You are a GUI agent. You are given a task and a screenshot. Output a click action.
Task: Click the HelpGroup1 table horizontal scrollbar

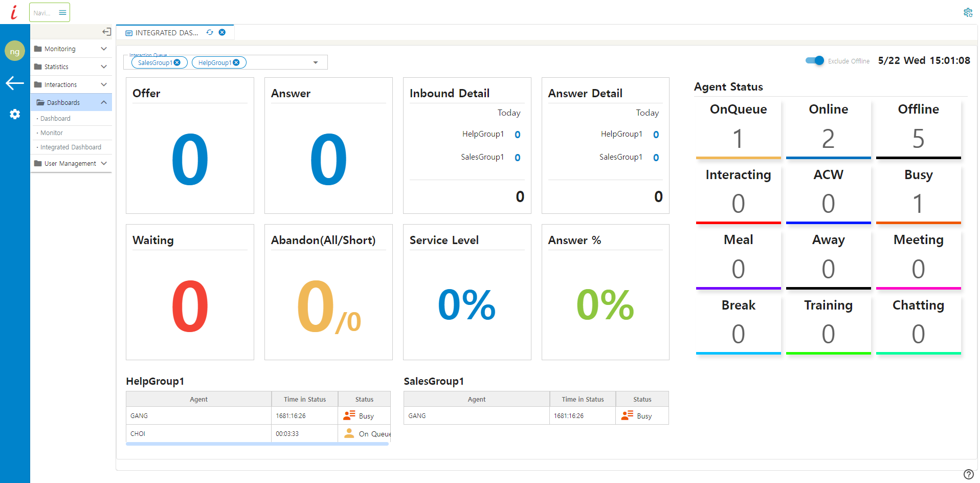coord(257,444)
